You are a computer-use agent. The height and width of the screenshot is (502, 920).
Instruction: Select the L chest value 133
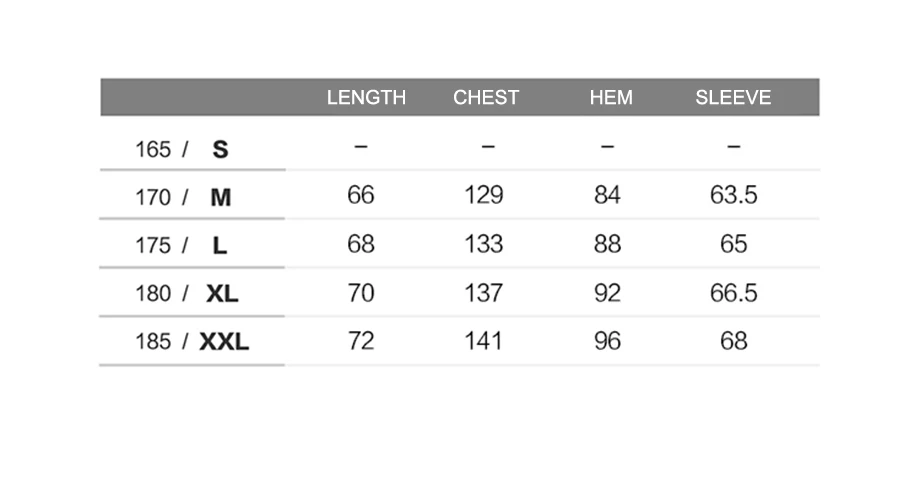point(483,244)
